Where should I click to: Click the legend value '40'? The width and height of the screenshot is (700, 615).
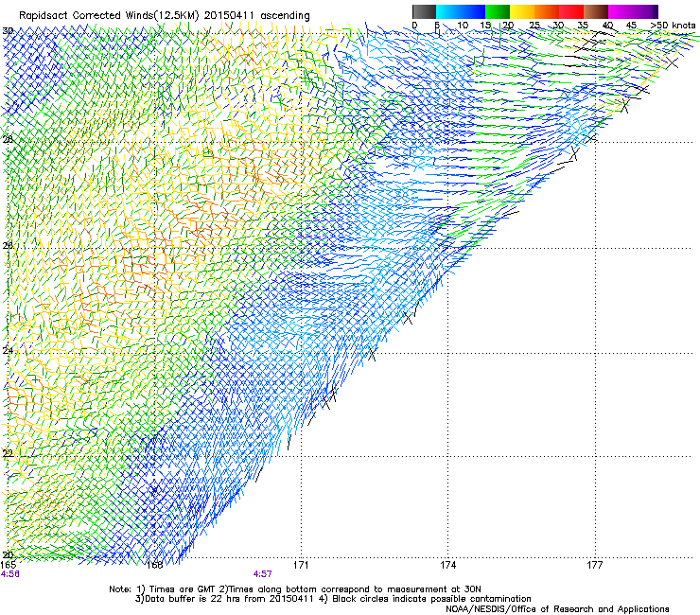[x=607, y=26]
